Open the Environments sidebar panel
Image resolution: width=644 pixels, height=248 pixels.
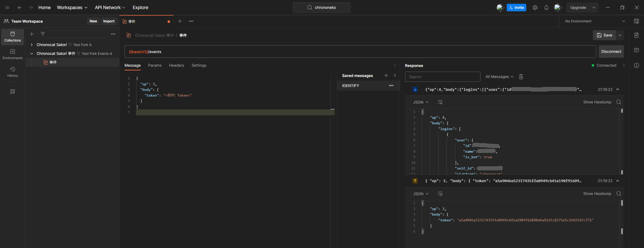[x=13, y=54]
